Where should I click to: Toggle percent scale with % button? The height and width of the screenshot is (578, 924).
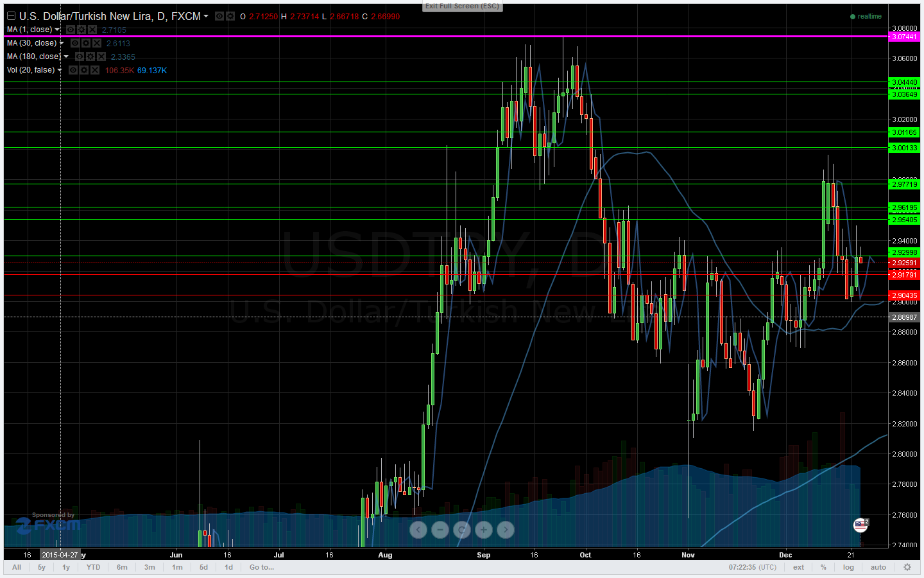[x=823, y=567]
